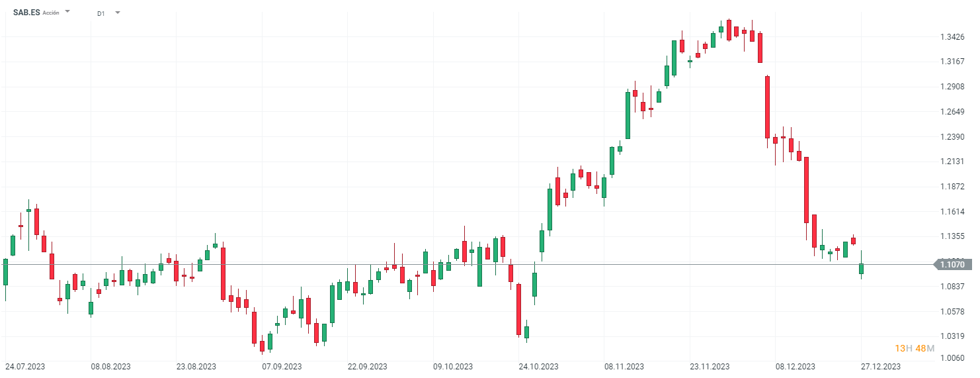Select the 07.09.2023 date marker

[x=282, y=367]
